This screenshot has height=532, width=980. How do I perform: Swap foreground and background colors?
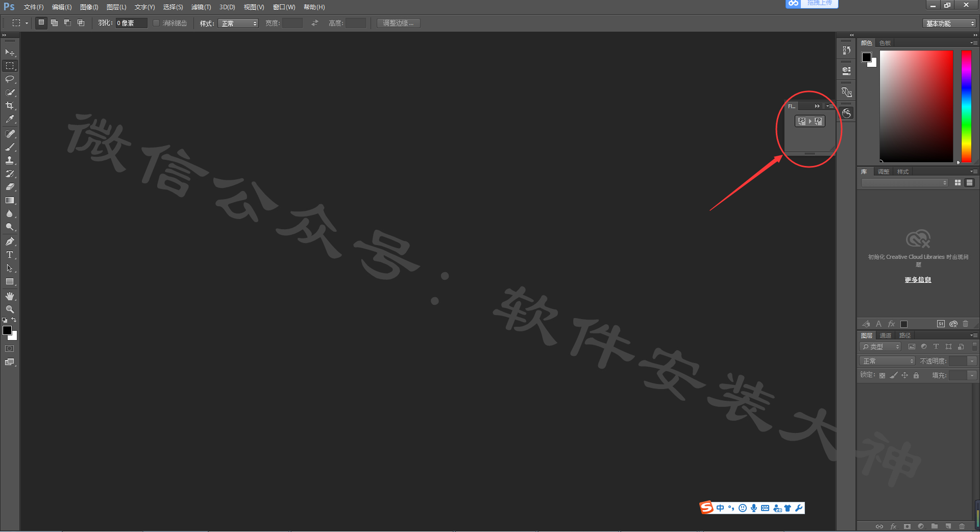(14, 320)
